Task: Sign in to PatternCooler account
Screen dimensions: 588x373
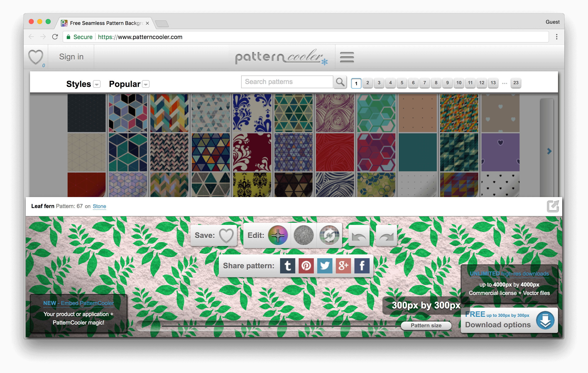Action: [72, 56]
